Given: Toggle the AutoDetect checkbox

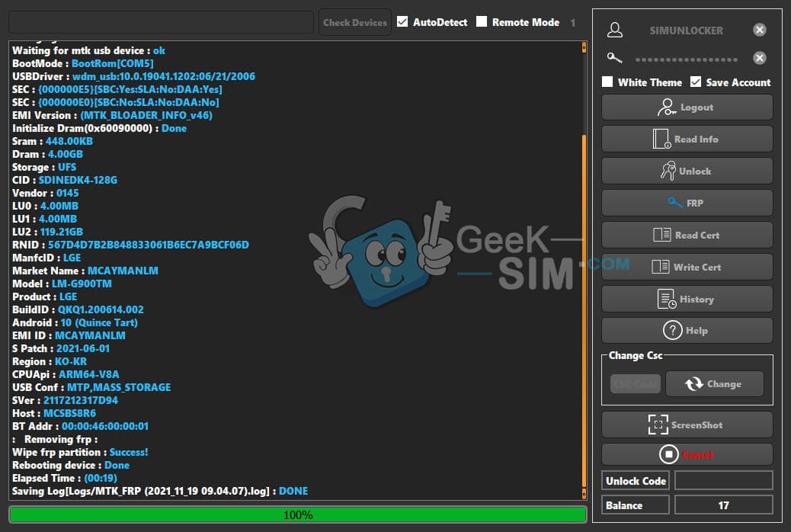Looking at the screenshot, I should click(402, 21).
